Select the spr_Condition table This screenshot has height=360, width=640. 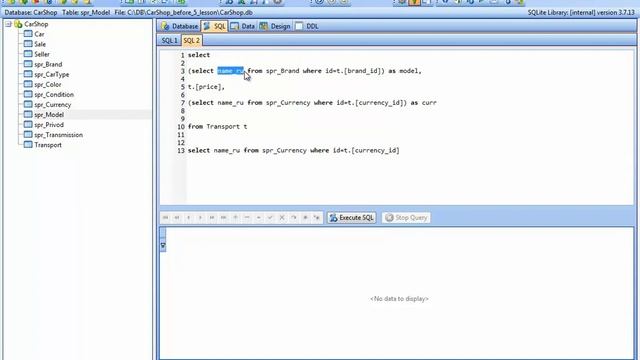click(x=54, y=94)
